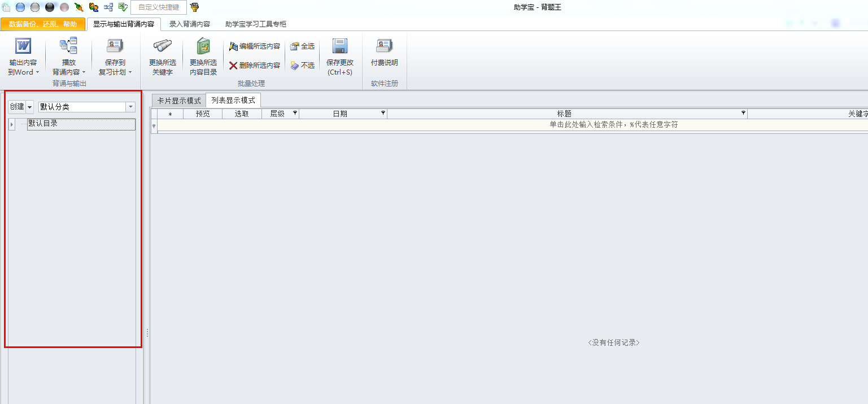The width and height of the screenshot is (868, 404).
Task: Open the orange 数据备份、还原、帮助 menu
Action: tap(43, 24)
